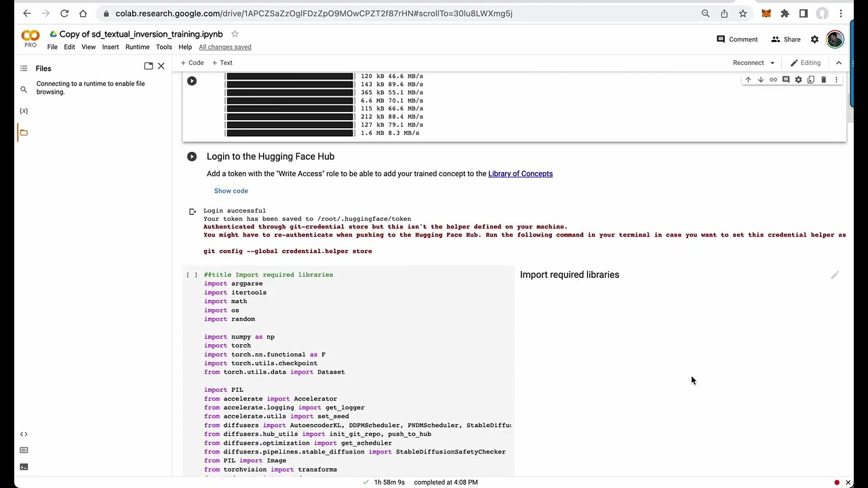This screenshot has width=868, height=488.
Task: Go forward in browser history
Action: tap(45, 13)
